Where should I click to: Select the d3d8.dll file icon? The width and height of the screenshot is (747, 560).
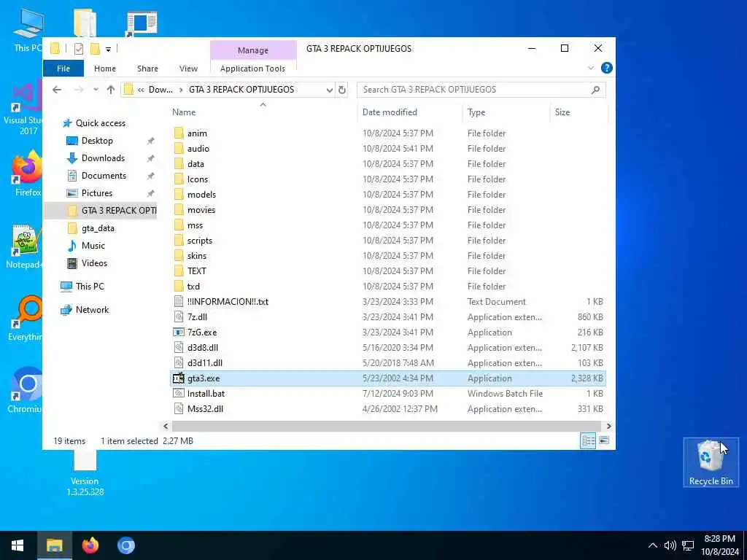click(179, 348)
